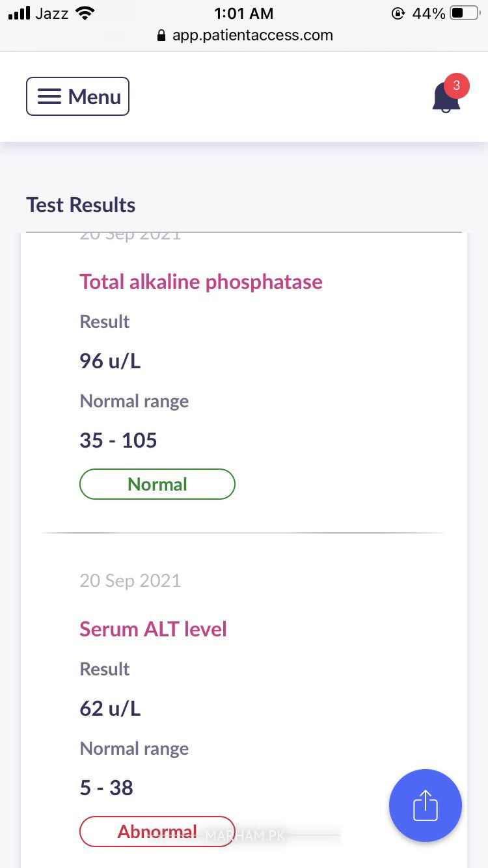488x868 pixels.
Task: Tap the Total alkaline phosphatase title
Action: (x=200, y=282)
